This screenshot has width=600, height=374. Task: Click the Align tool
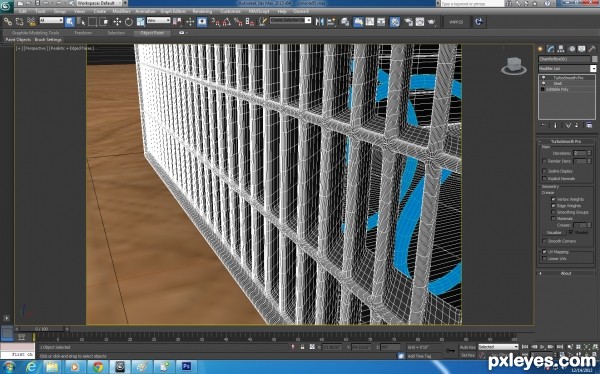point(331,22)
